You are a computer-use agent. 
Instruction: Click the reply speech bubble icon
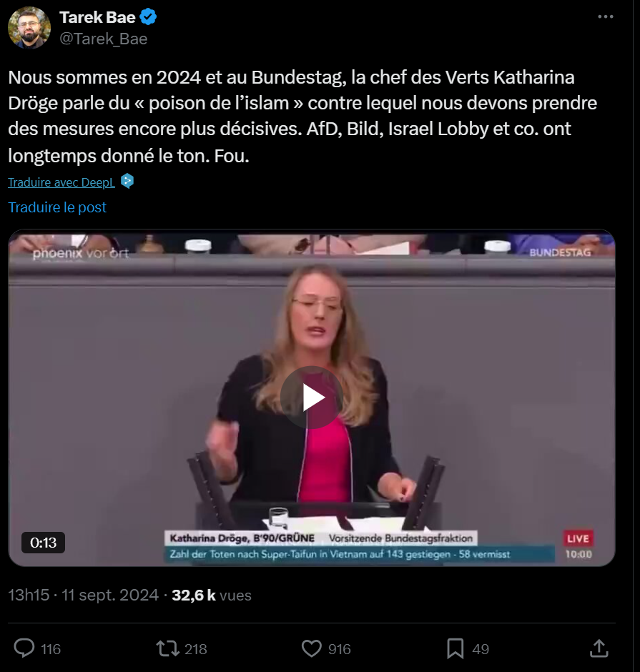coord(24,648)
